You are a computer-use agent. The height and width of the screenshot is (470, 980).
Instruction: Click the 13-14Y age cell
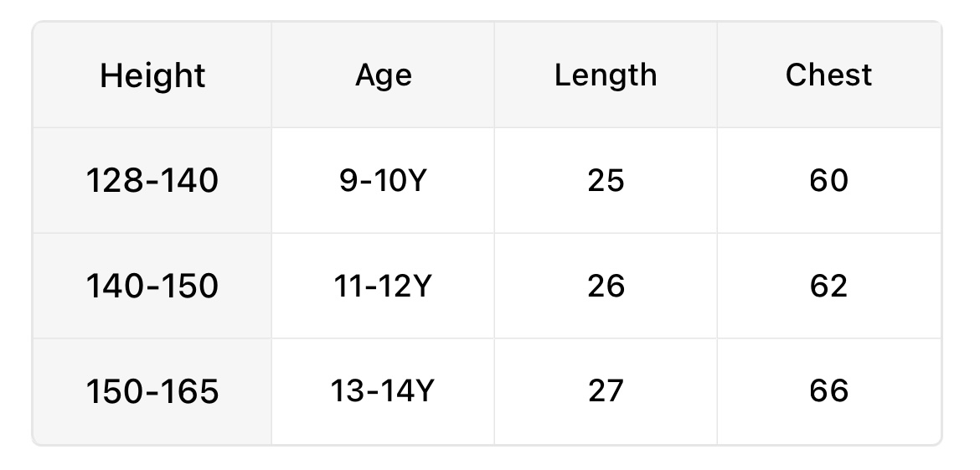tap(384, 391)
